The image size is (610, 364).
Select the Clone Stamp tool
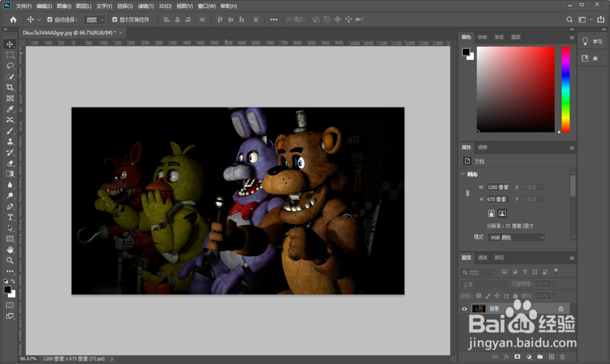[10, 141]
